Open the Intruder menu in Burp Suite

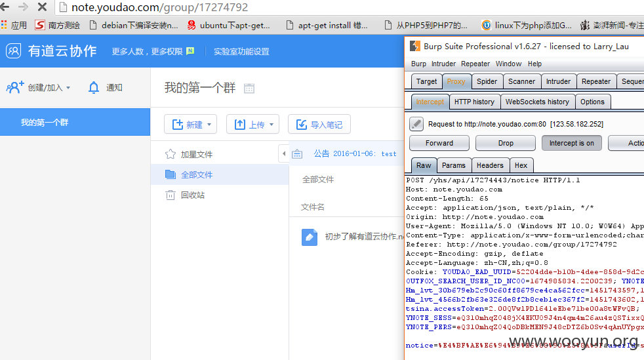coord(443,64)
